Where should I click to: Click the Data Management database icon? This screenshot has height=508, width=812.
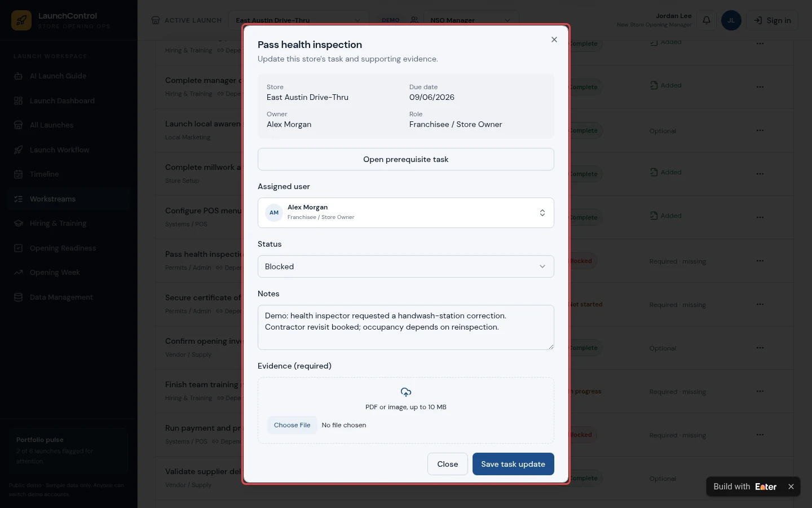(x=18, y=297)
